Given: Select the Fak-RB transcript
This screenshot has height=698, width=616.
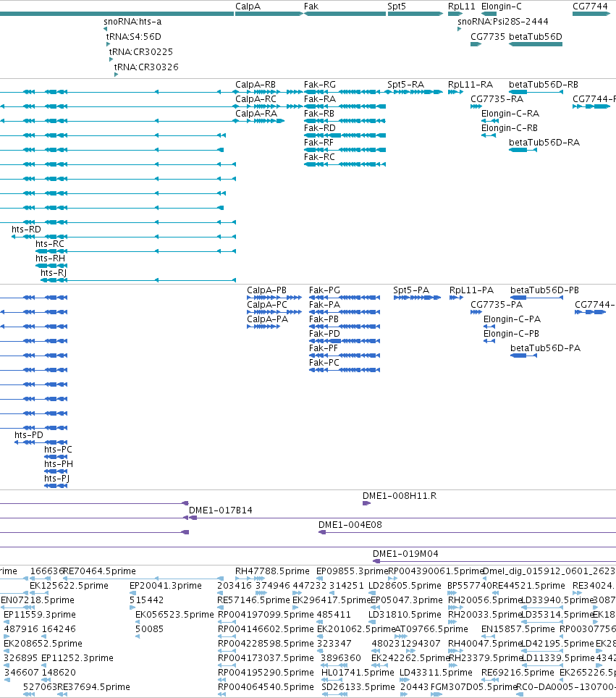Looking at the screenshot, I should pos(345,121).
